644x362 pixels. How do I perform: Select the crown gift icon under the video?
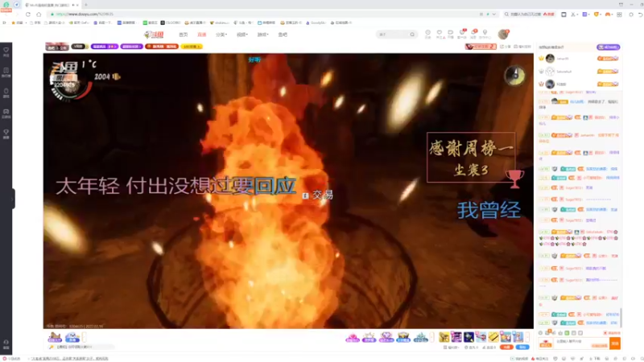point(369,337)
